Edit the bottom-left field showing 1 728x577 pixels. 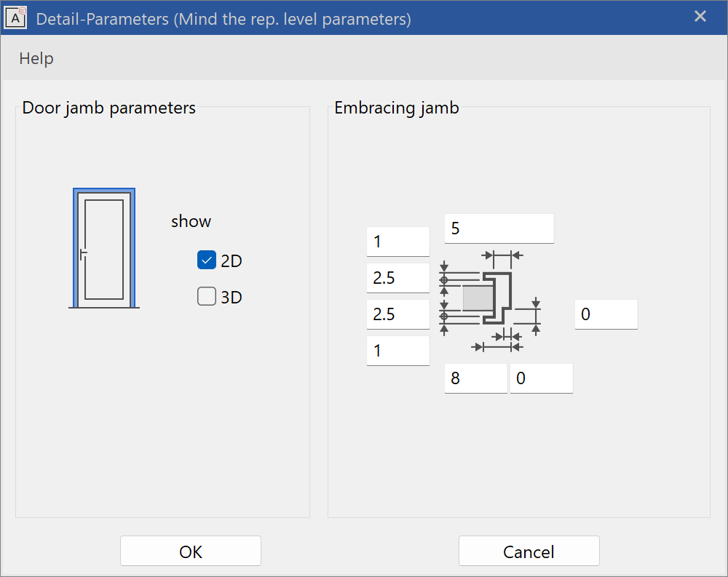(398, 351)
